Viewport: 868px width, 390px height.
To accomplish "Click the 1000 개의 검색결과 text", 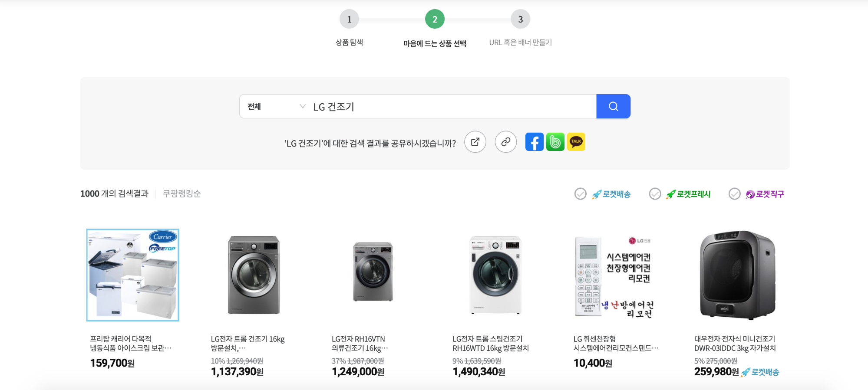I will coord(114,193).
